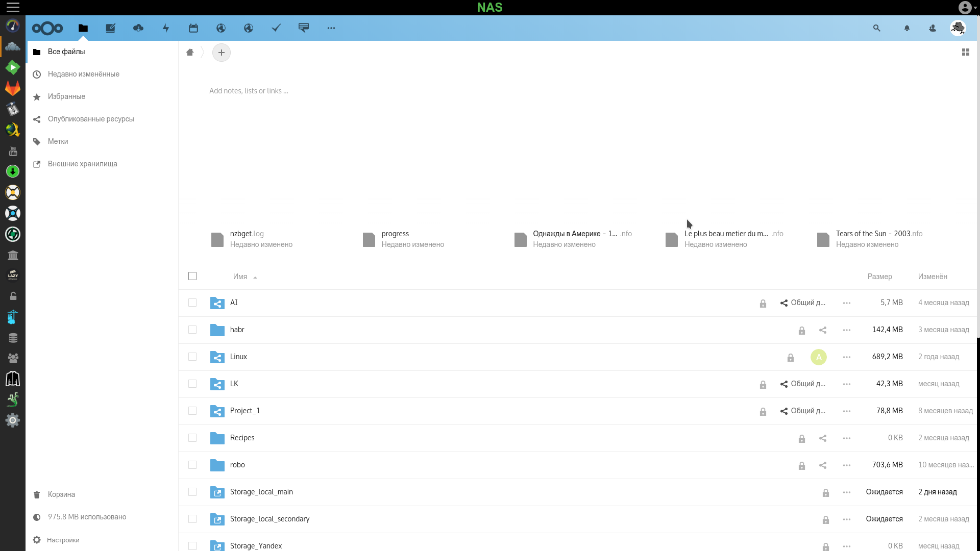Open the Notes pencil app icon

110,28
